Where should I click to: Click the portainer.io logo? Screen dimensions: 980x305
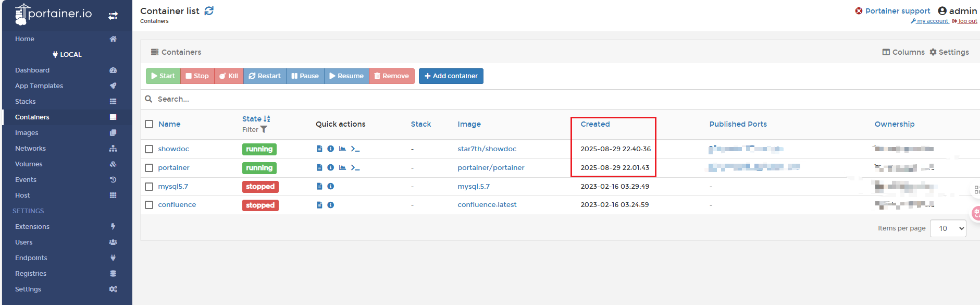54,14
